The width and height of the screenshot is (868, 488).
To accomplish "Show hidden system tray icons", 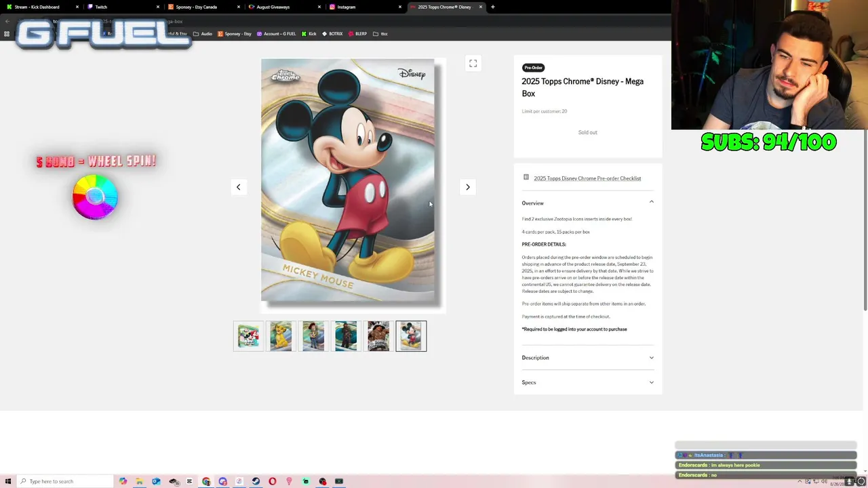I will 799,481.
